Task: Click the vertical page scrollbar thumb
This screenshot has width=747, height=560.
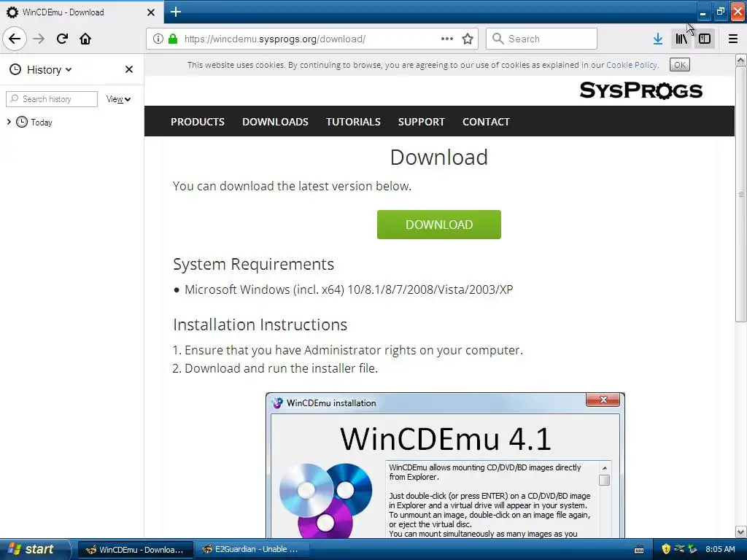Action: point(740,194)
